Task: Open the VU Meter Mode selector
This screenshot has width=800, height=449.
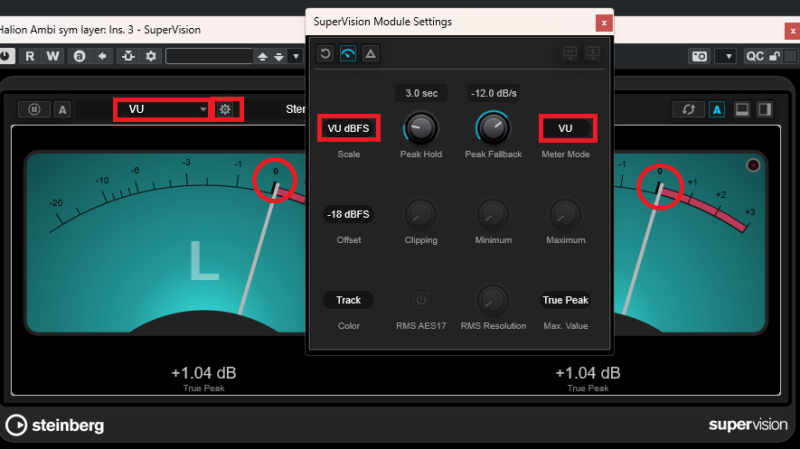Action: (x=565, y=128)
